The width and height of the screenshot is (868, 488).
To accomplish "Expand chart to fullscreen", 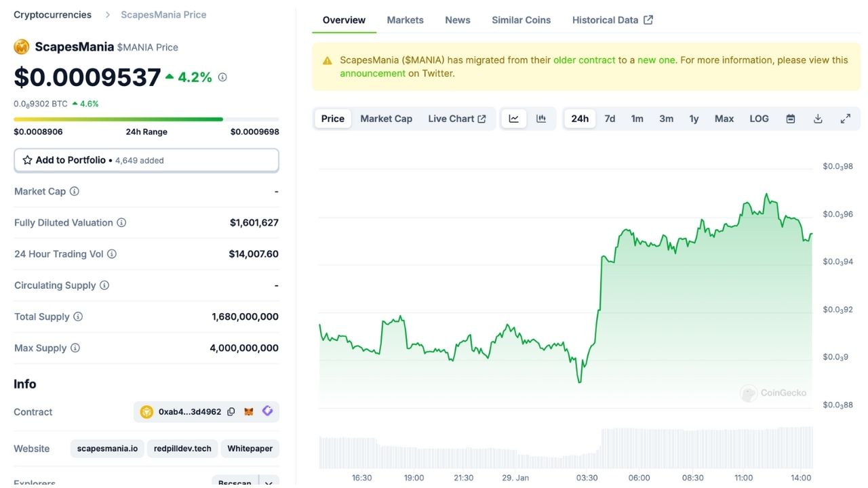I will 846,119.
